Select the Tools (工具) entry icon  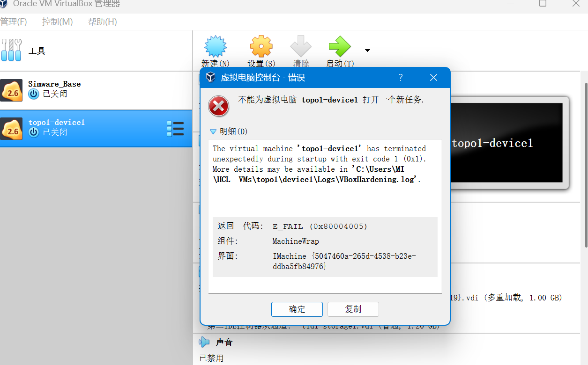[x=12, y=50]
